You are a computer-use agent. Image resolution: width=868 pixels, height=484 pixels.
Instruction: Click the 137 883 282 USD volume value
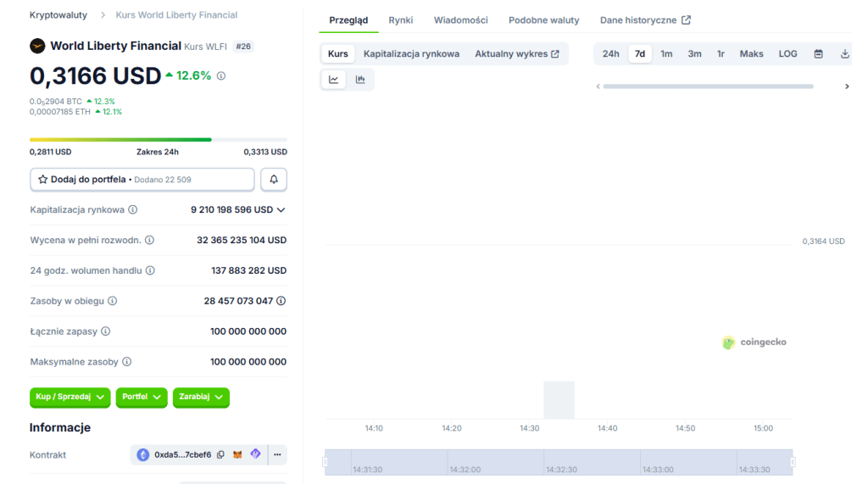248,270
